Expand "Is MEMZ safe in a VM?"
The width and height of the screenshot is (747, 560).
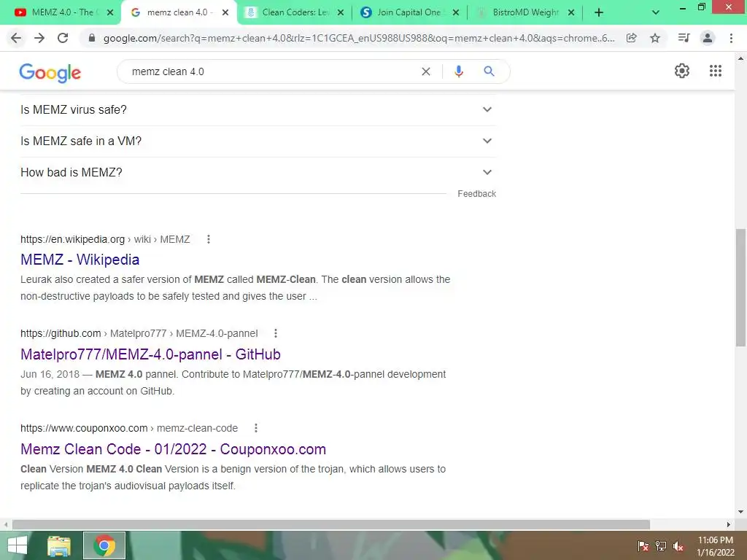coord(258,141)
